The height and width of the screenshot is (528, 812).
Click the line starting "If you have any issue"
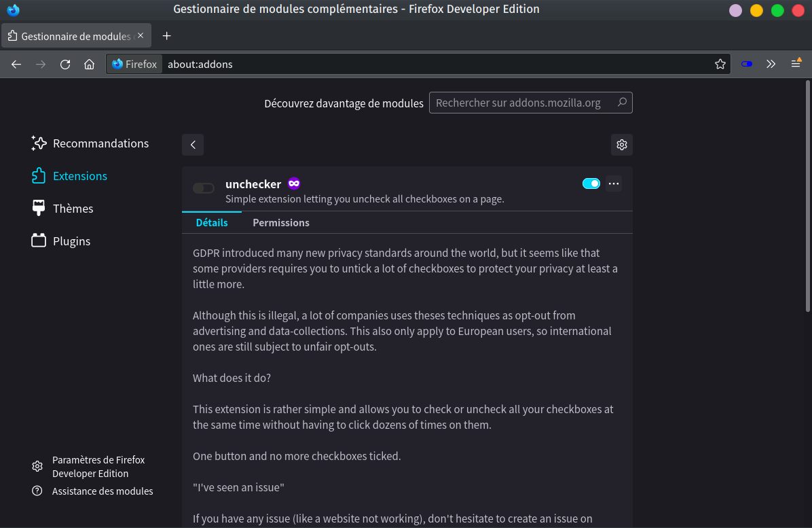pos(392,518)
